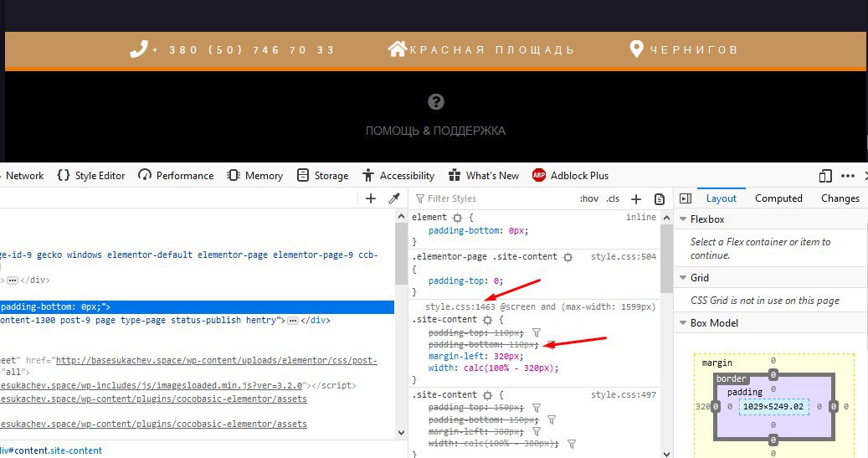Open the Adblock Plus devtools tab

(570, 176)
